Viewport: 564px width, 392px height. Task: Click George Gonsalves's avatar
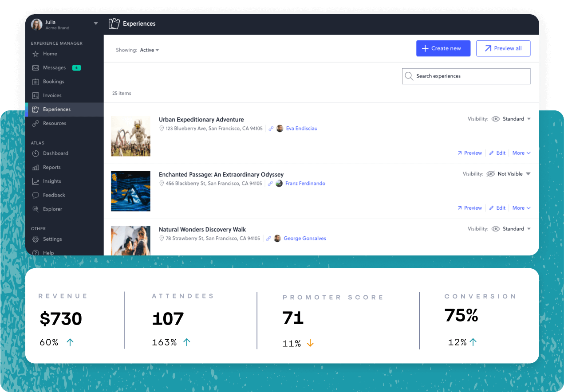click(x=277, y=239)
